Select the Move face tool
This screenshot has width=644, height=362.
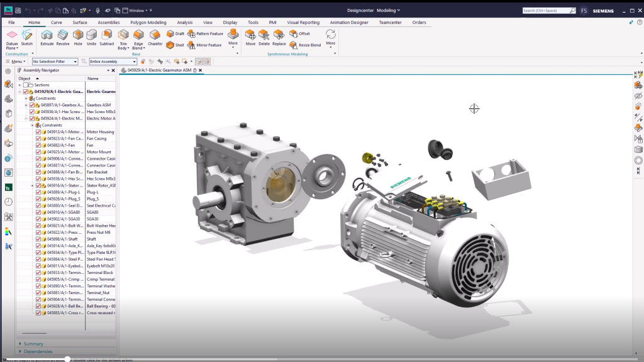click(x=250, y=37)
